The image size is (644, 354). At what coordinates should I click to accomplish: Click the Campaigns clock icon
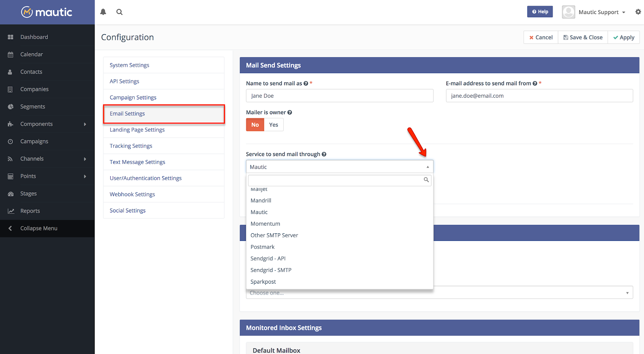click(10, 142)
